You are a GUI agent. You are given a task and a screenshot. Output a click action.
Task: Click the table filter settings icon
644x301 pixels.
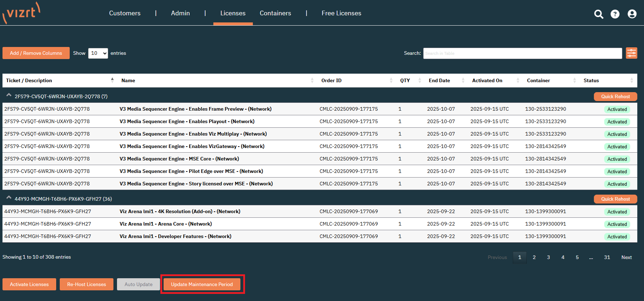tap(631, 53)
